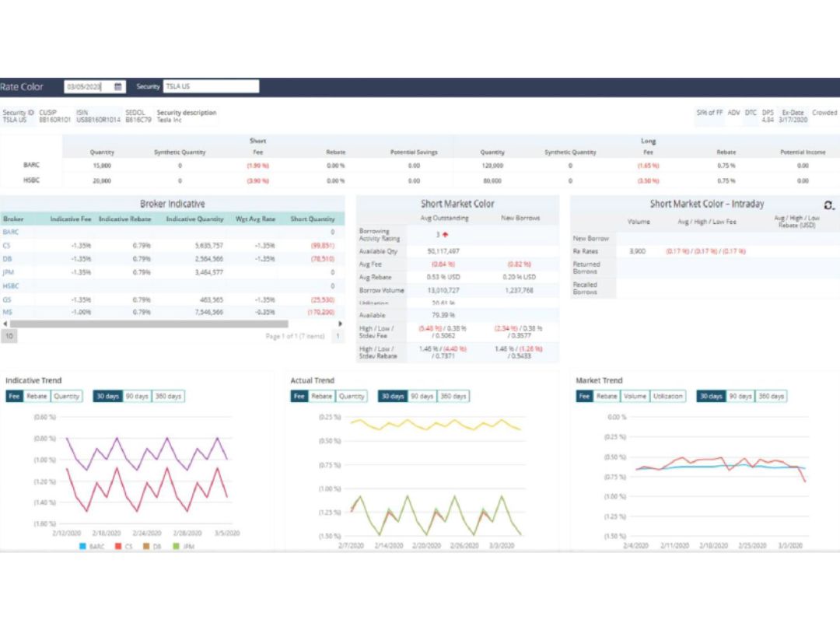This screenshot has width=840, height=630.
Task: Select Rebate in Indicative Trend
Action: click(x=37, y=397)
